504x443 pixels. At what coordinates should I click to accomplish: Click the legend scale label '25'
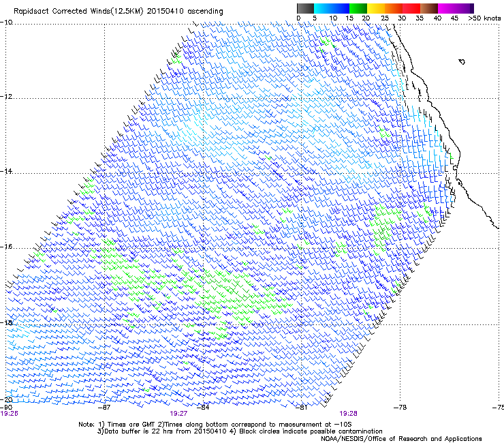click(385, 18)
